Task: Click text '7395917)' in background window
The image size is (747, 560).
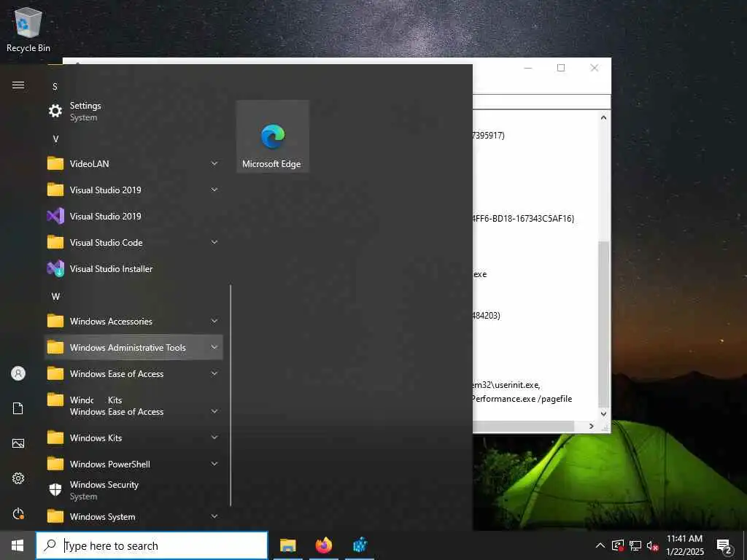Action: (488, 135)
